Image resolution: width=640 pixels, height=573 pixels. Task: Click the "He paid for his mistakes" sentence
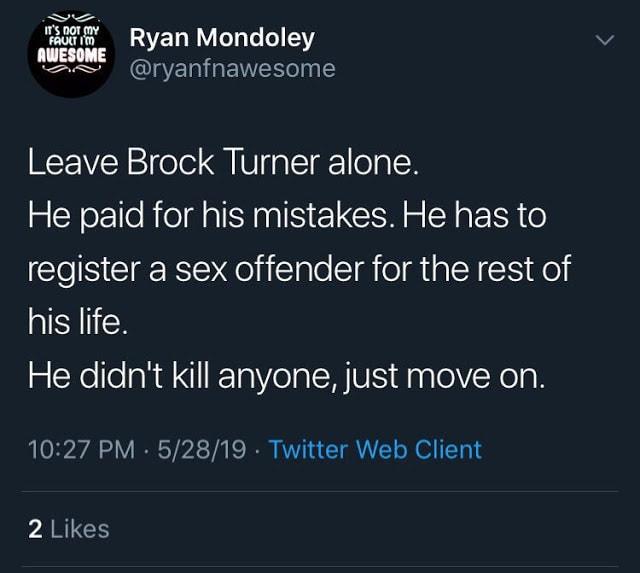211,215
